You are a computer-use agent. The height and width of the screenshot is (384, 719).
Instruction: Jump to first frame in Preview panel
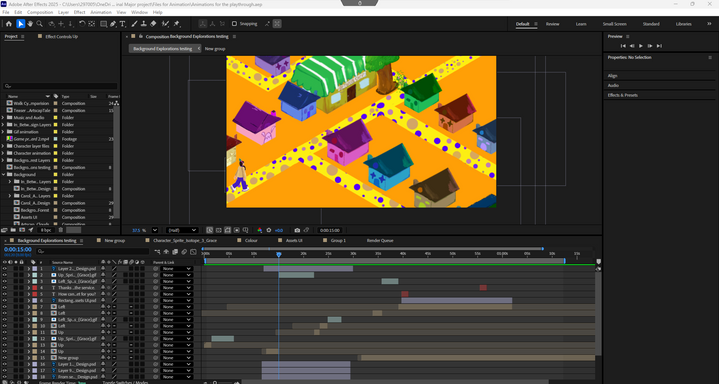(623, 46)
